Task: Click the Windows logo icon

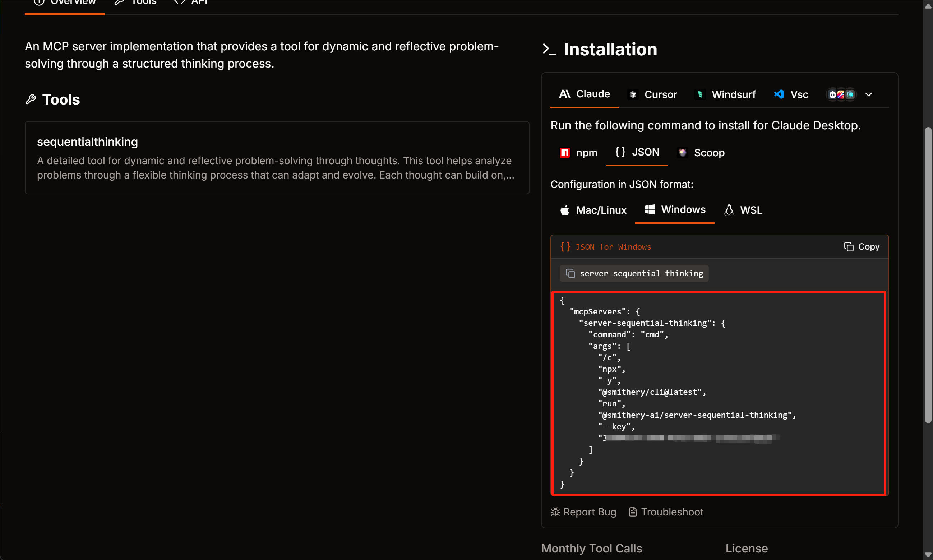Action: (x=650, y=209)
